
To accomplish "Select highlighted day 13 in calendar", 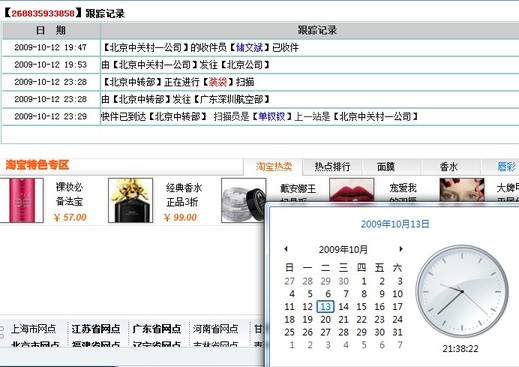I will (x=326, y=307).
